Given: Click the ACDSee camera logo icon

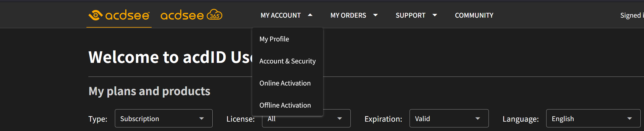Looking at the screenshot, I should pyautogui.click(x=95, y=15).
